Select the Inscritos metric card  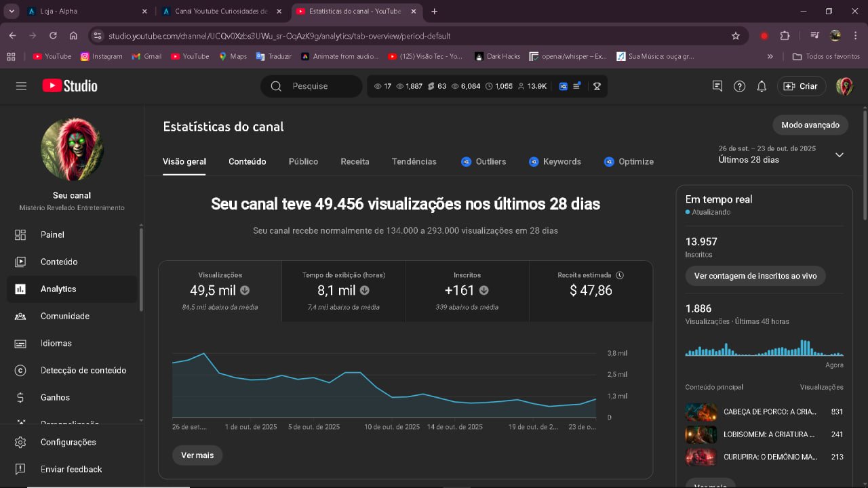[467, 291]
